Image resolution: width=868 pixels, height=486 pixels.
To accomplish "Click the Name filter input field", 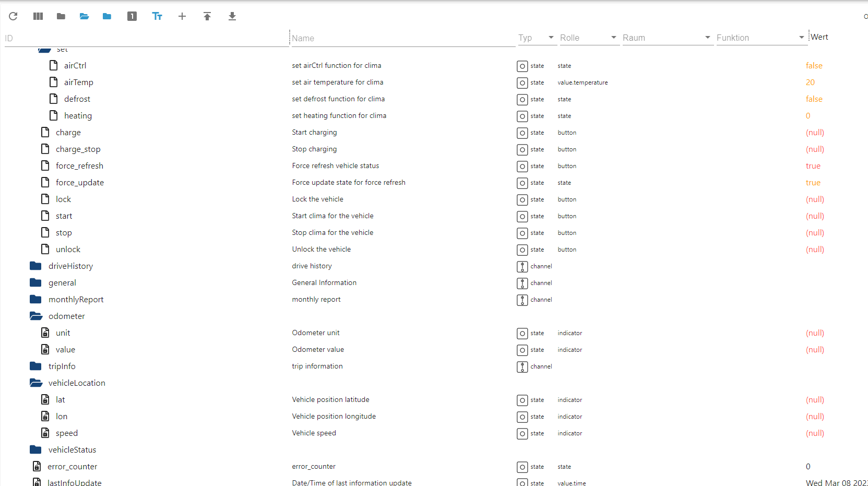I will click(x=403, y=38).
